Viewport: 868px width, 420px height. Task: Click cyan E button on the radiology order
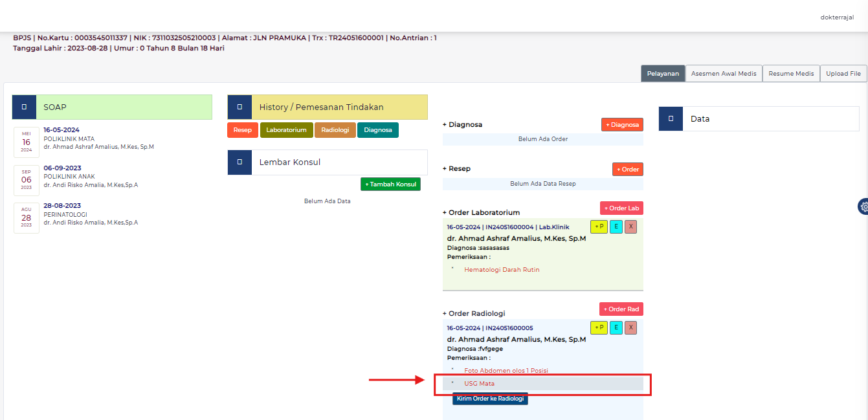point(616,328)
